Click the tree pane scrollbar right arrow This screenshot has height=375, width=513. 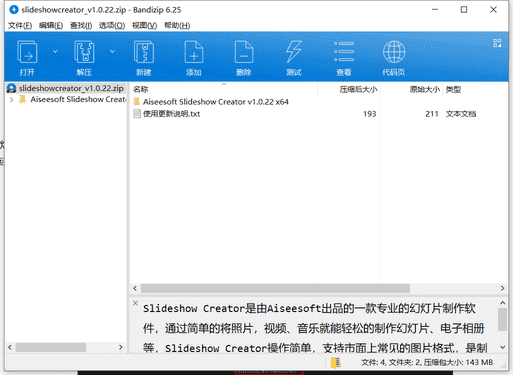coord(121,347)
